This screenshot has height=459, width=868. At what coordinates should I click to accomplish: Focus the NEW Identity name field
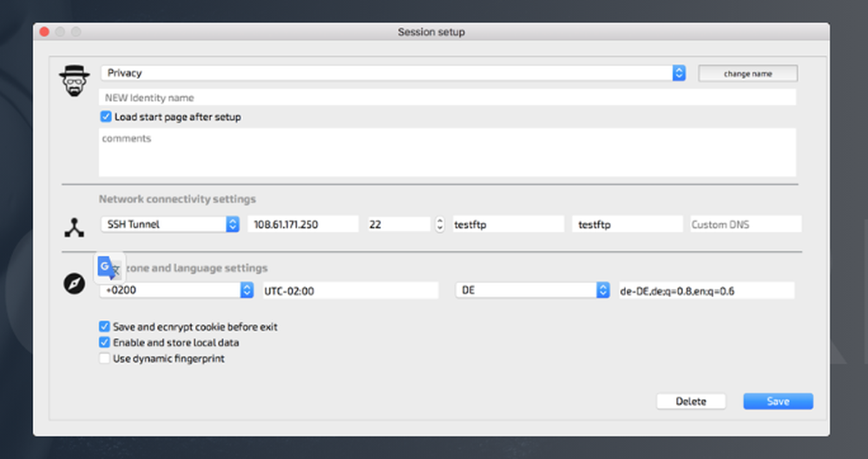[447, 97]
